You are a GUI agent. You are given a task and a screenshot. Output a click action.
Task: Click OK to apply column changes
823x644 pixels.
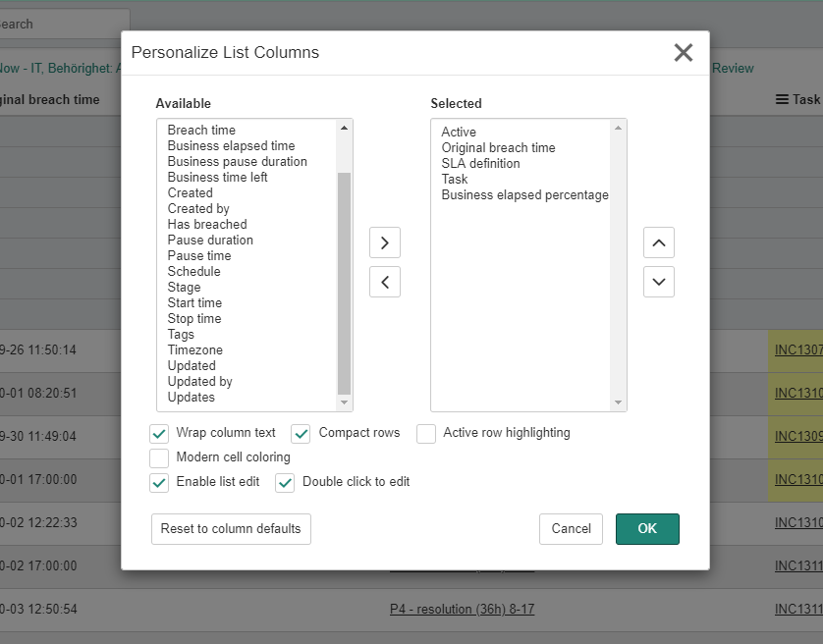click(646, 528)
